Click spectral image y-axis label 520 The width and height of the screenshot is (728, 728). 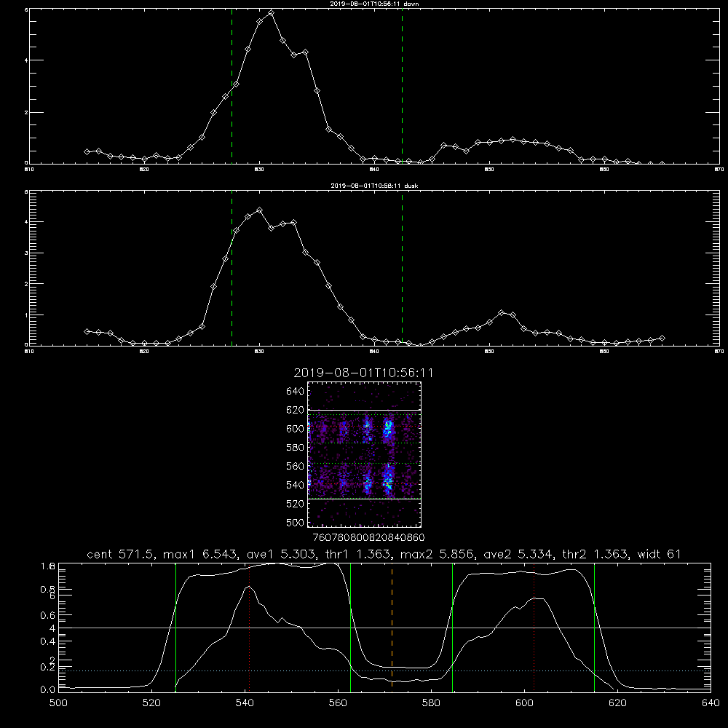point(296,504)
